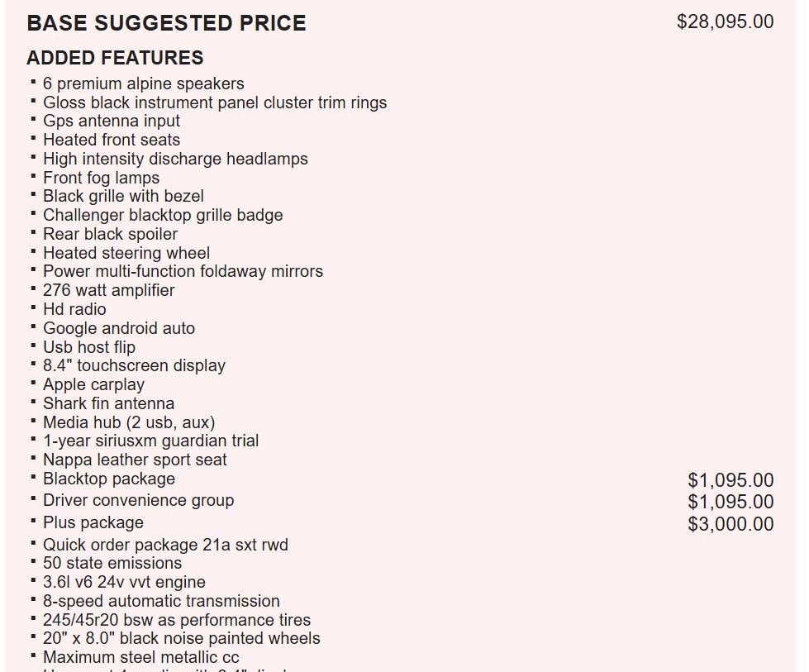Click the $28,095.00 base price amount
Viewport: 809px width, 672px height.
pos(725,22)
